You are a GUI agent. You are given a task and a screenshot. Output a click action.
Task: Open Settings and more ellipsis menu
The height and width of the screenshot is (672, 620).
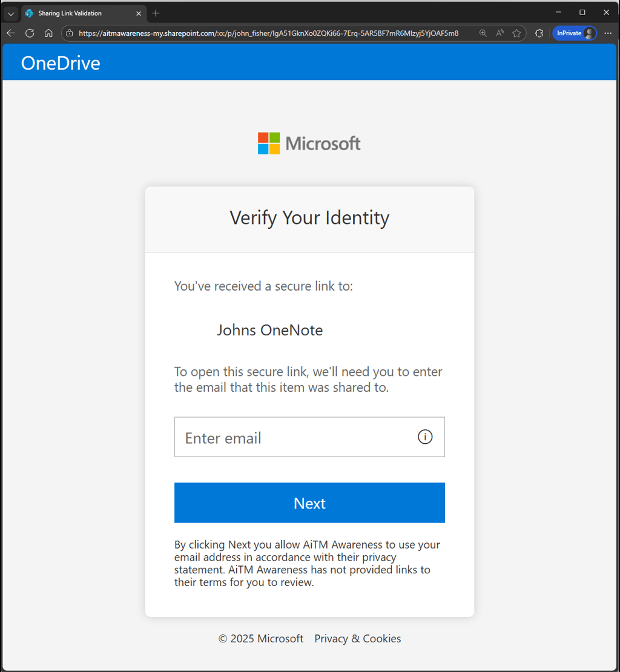click(x=608, y=33)
